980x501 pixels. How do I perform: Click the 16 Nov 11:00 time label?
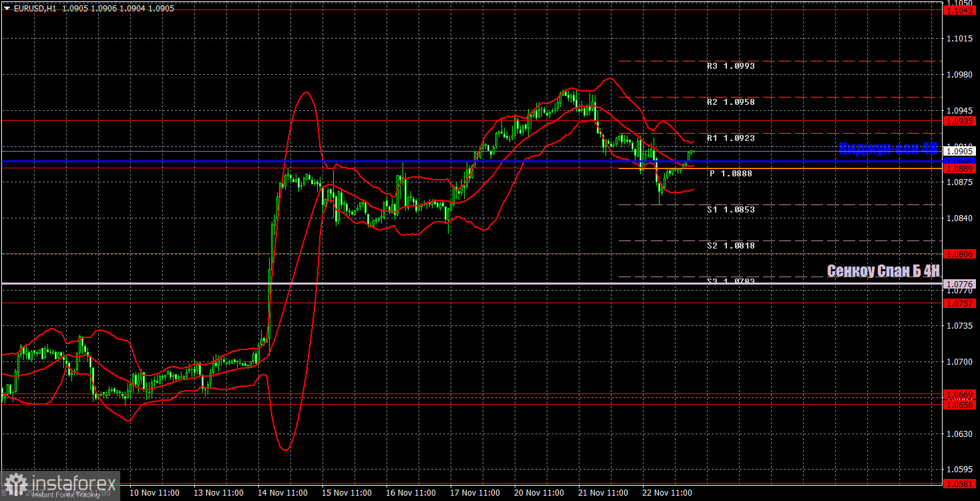pos(411,493)
